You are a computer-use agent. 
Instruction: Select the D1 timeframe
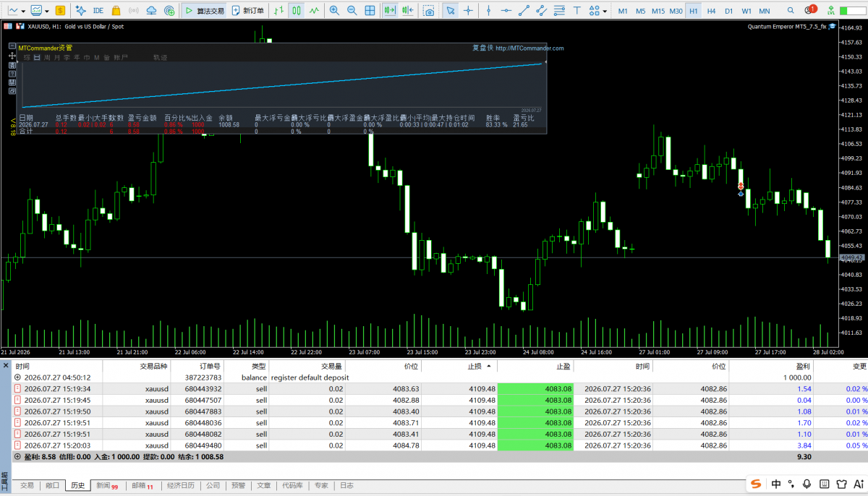(x=729, y=11)
